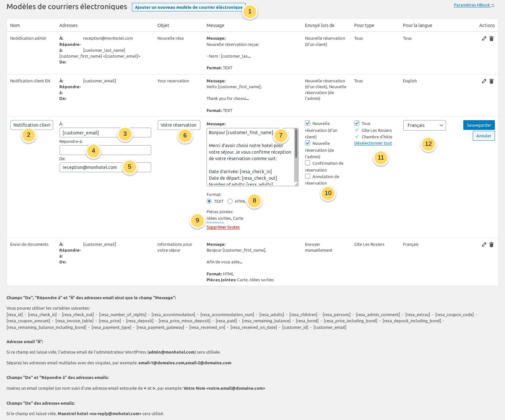Toggle the Tous accommodation type checkbox

357,123
